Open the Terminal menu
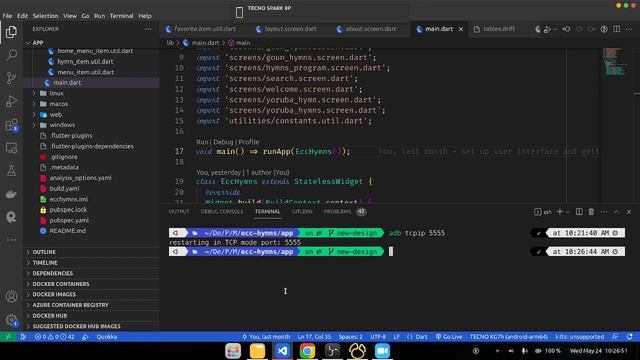Viewport: 640px width, 360px height. pyautogui.click(x=121, y=16)
